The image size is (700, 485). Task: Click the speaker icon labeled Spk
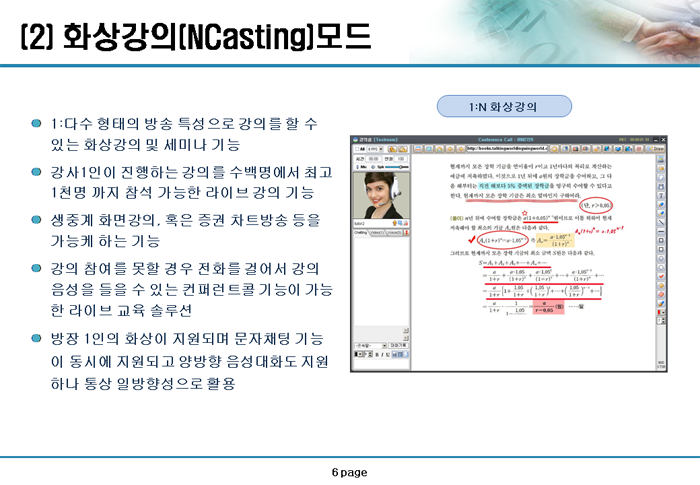click(373, 167)
